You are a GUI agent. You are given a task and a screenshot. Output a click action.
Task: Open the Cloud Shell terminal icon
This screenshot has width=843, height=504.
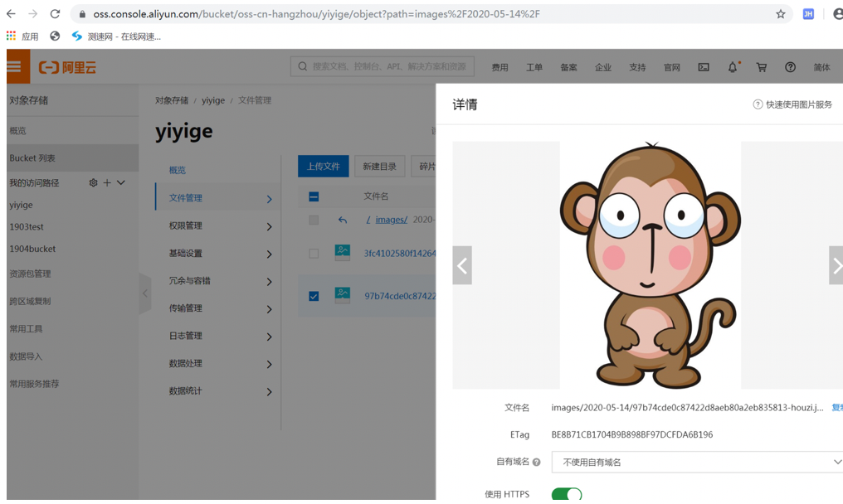[704, 67]
